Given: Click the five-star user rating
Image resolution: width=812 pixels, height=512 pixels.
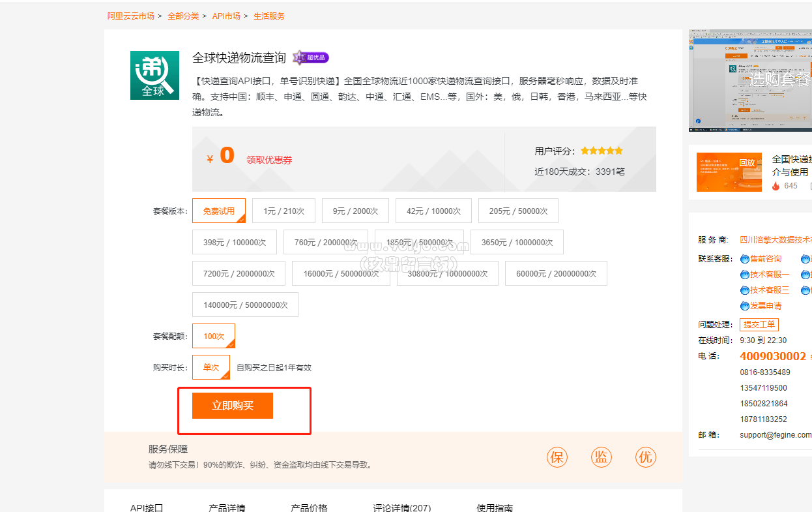Looking at the screenshot, I should [602, 151].
